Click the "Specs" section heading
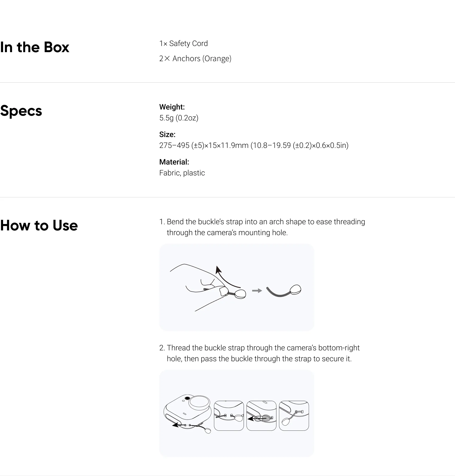This screenshot has height=476, width=455. tap(21, 111)
